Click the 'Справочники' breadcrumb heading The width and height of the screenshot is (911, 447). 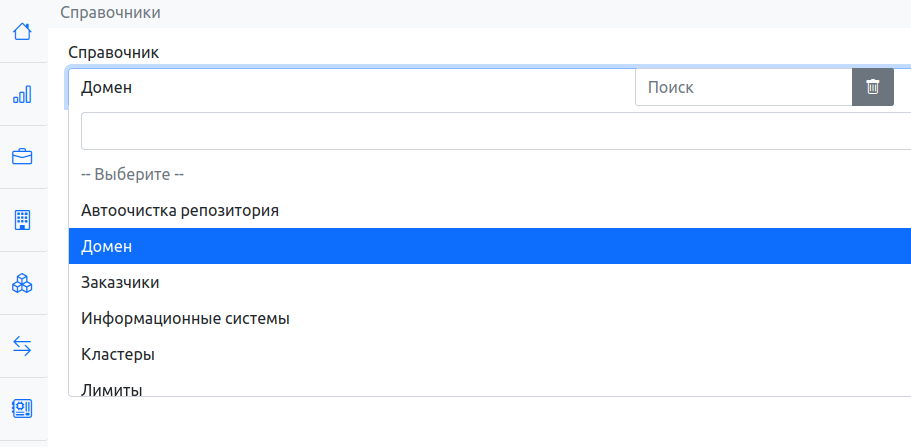[x=110, y=13]
